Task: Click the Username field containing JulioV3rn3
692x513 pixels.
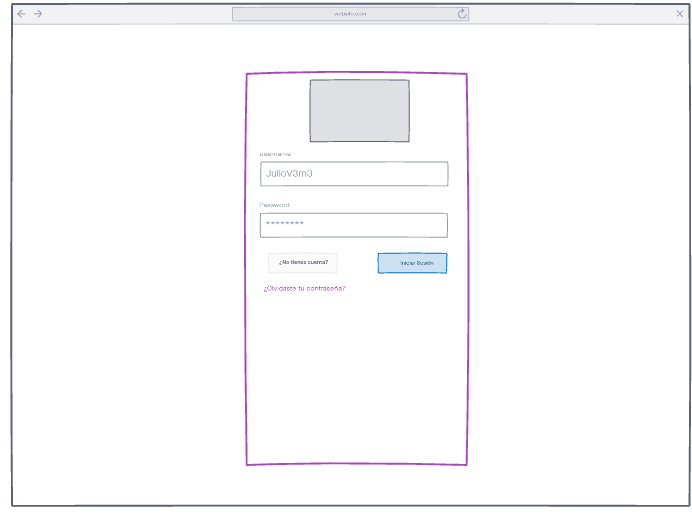Action: click(x=354, y=174)
